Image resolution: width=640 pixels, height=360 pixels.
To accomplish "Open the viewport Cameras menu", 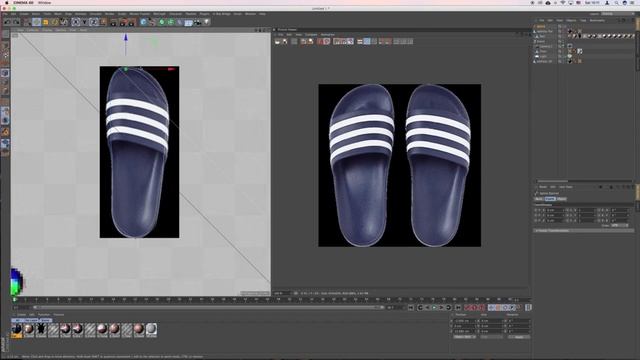I will (x=33, y=30).
